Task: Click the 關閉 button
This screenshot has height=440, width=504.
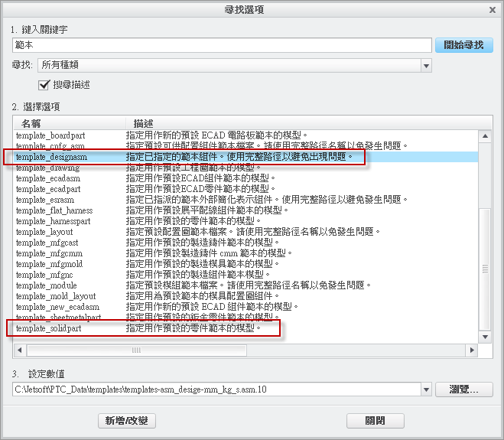Action: pyautogui.click(x=375, y=421)
